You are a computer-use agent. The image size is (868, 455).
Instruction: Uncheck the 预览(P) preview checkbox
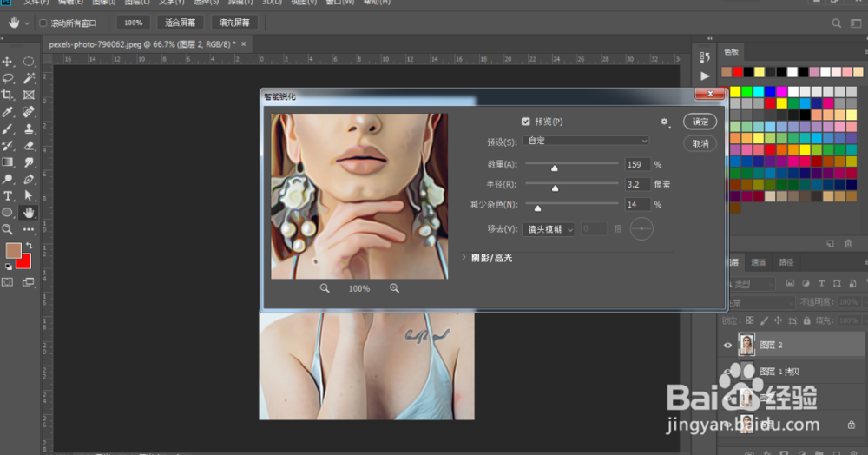(526, 122)
